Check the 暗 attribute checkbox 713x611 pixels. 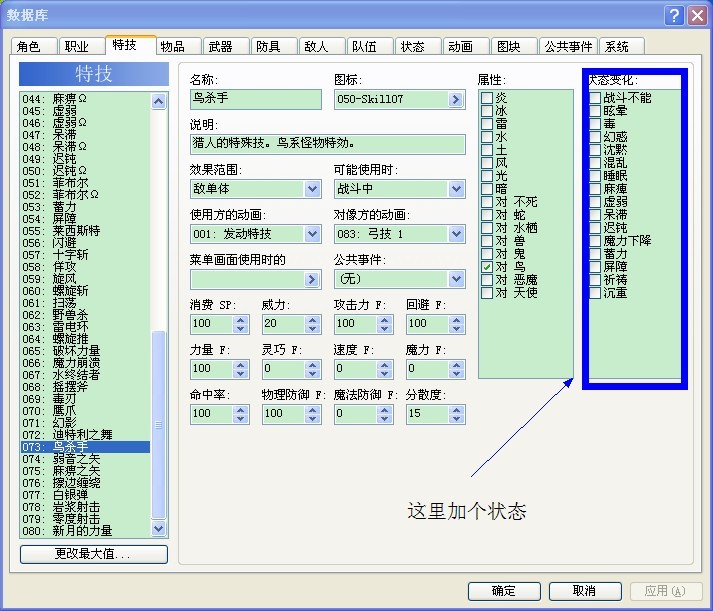click(x=487, y=189)
